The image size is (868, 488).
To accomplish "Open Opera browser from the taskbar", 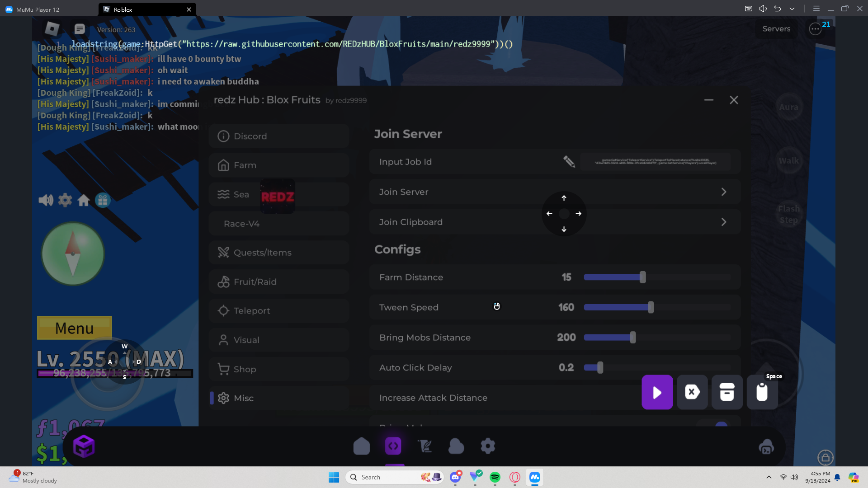I will pyautogui.click(x=515, y=477).
